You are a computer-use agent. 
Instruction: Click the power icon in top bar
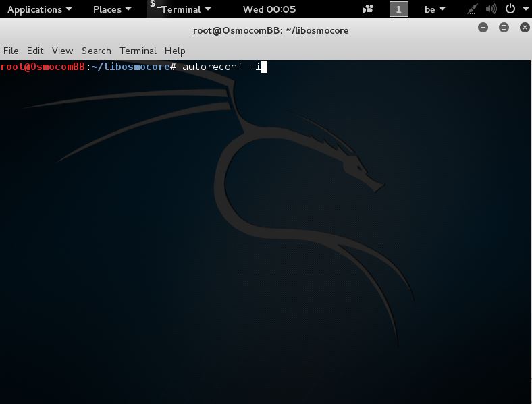coord(510,9)
